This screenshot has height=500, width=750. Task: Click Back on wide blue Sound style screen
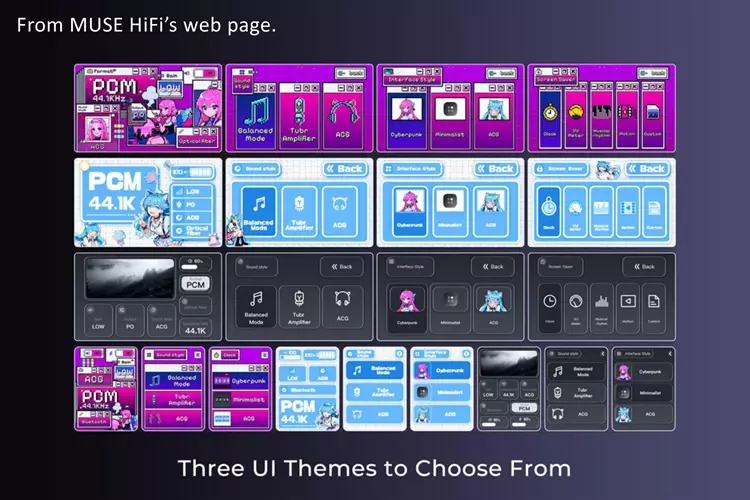click(345, 169)
